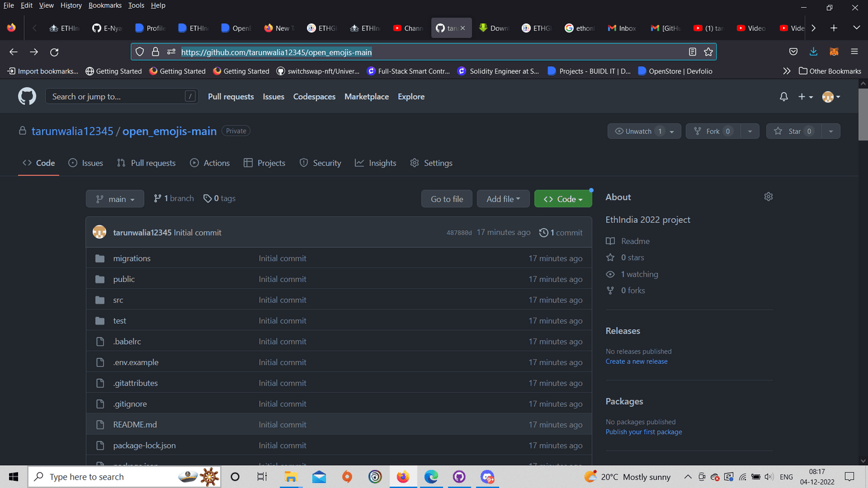
Task: Open the Security tab
Action: [321, 163]
